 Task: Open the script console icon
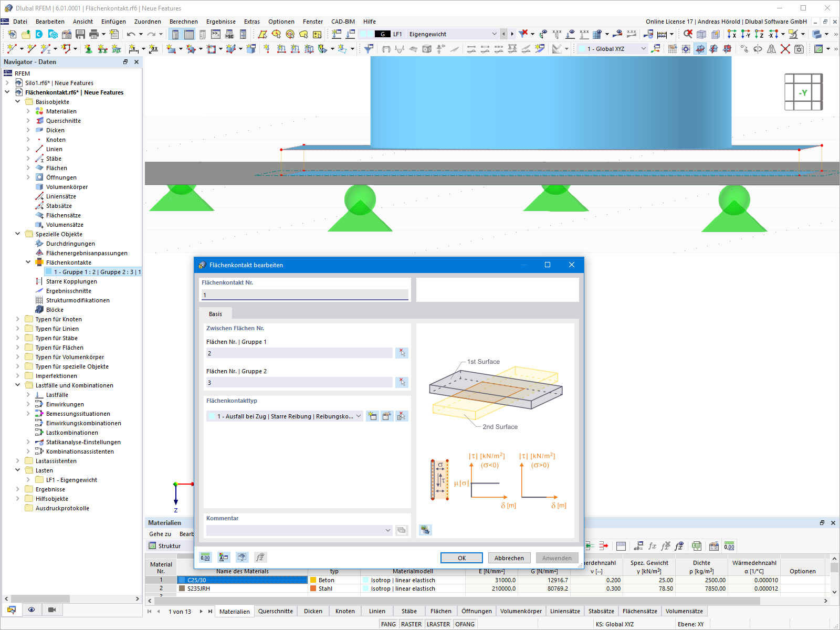coord(216,34)
